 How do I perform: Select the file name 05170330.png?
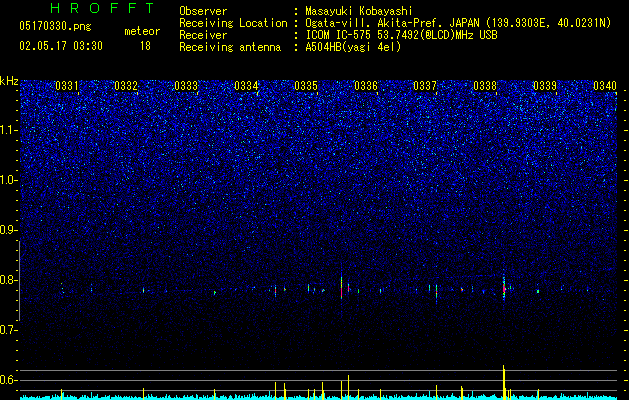[55, 26]
